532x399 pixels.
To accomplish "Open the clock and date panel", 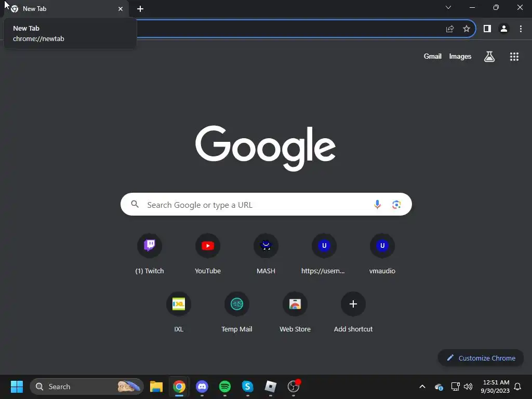I will [495, 387].
